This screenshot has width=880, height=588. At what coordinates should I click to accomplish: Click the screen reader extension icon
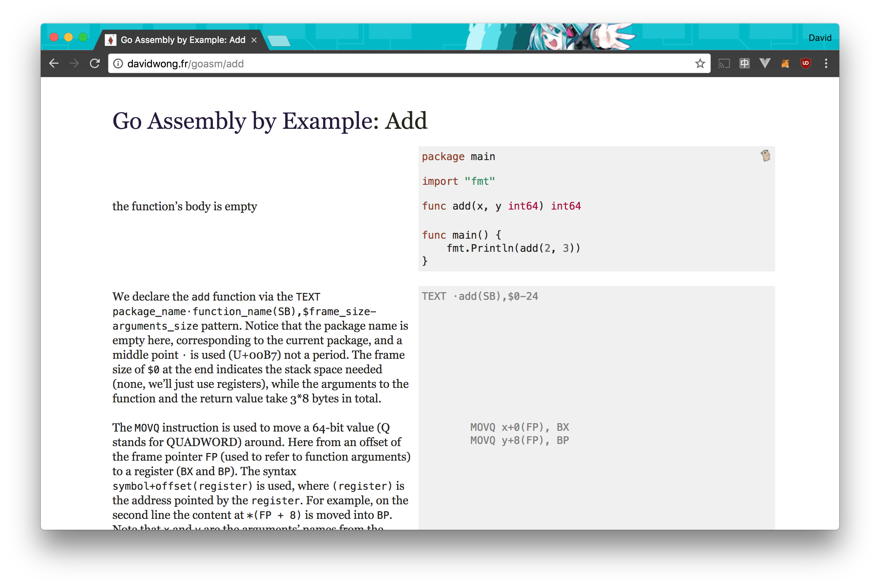pos(744,64)
